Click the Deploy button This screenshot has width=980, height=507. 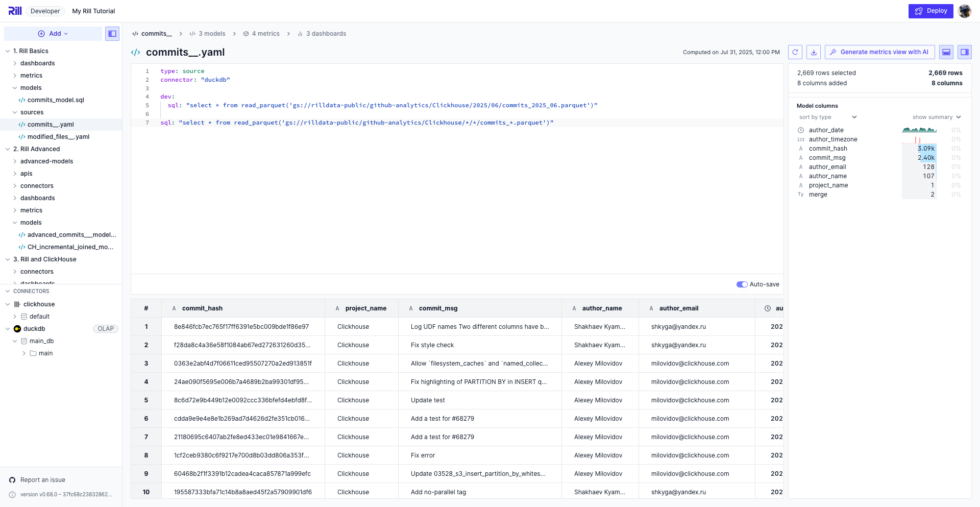(931, 10)
